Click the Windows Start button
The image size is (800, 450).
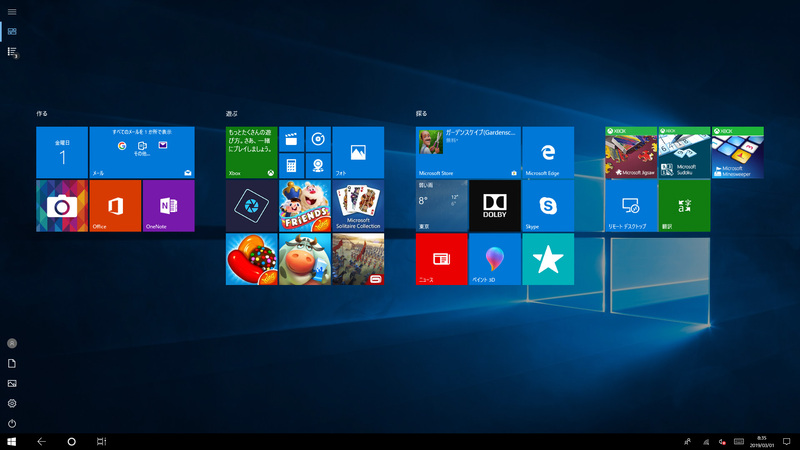point(12,442)
